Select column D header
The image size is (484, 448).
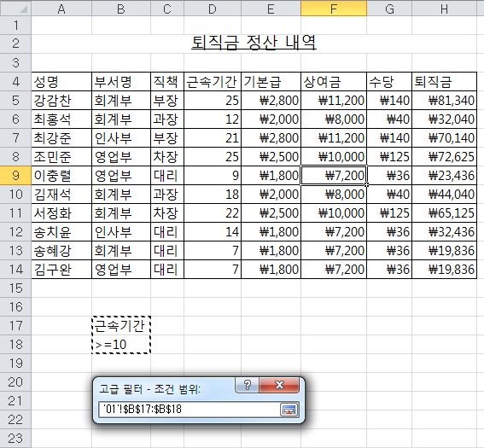pyautogui.click(x=213, y=9)
